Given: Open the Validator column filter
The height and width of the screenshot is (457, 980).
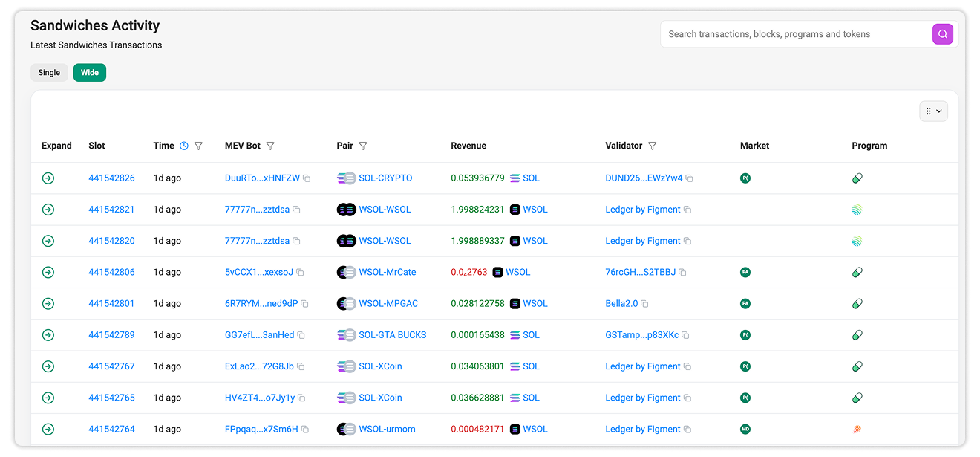Looking at the screenshot, I should point(652,146).
